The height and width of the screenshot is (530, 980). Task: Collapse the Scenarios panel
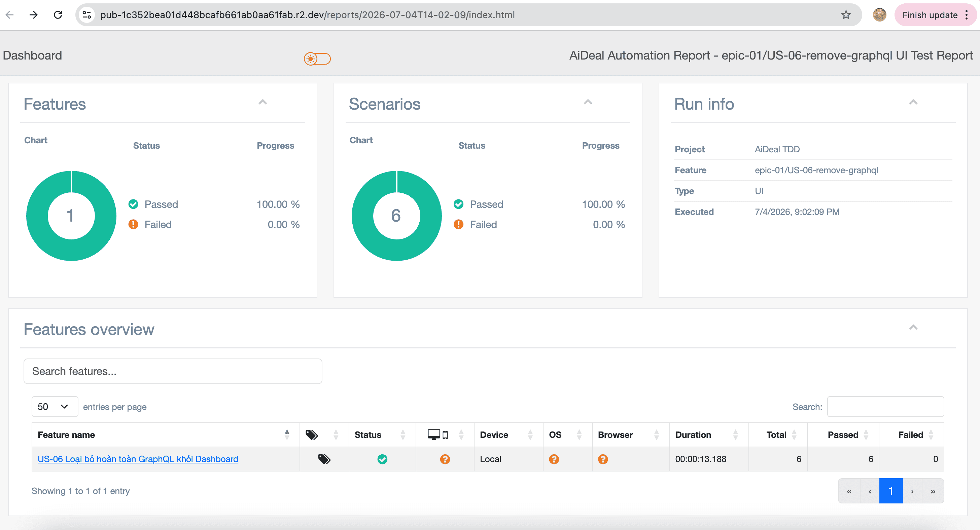coord(588,102)
